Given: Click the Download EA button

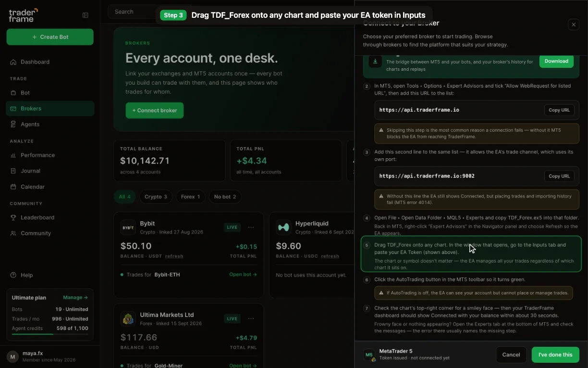Looking at the screenshot, I should point(556,61).
